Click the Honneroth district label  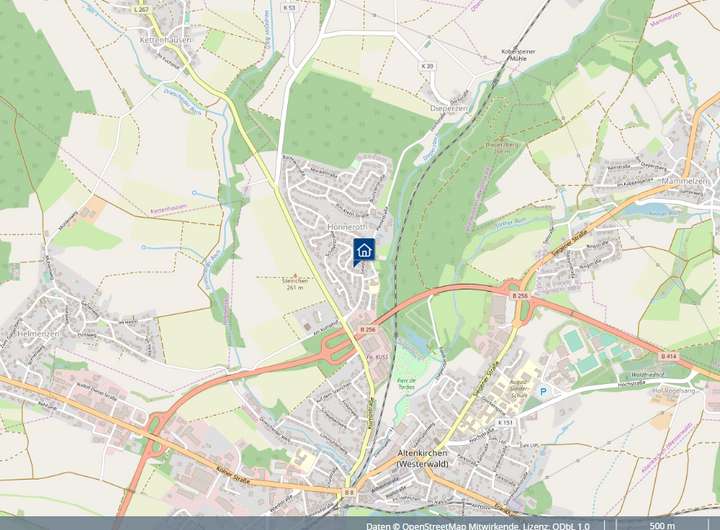[347, 227]
